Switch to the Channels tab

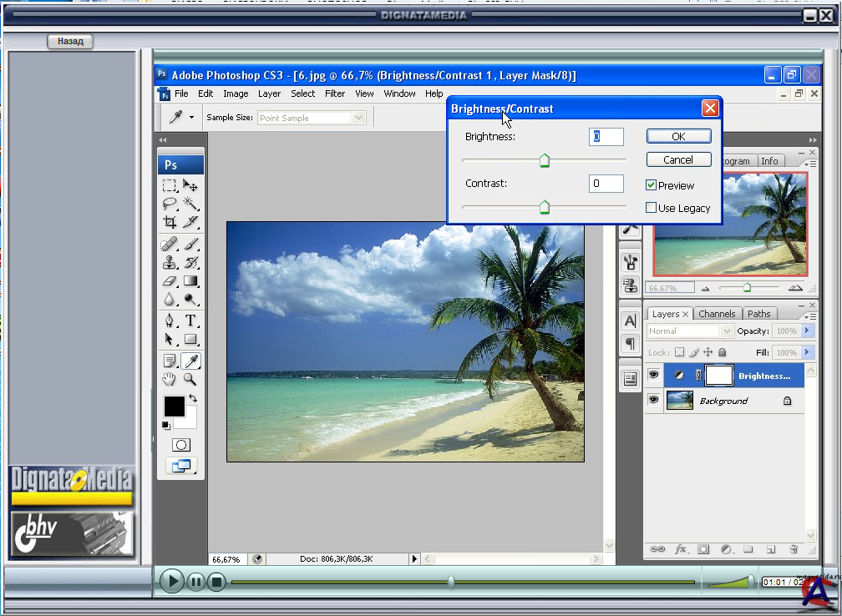(717, 314)
